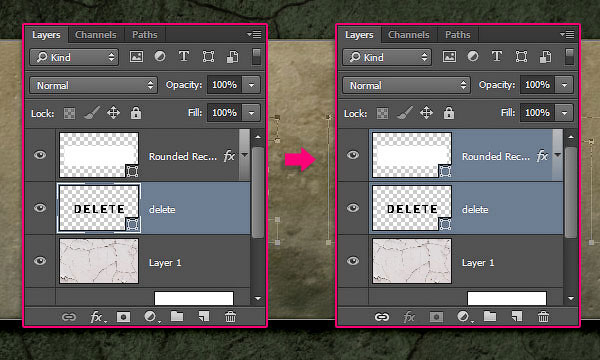Click shape layer filter icon in left panel
Image resolution: width=600 pixels, height=360 pixels.
click(x=208, y=57)
